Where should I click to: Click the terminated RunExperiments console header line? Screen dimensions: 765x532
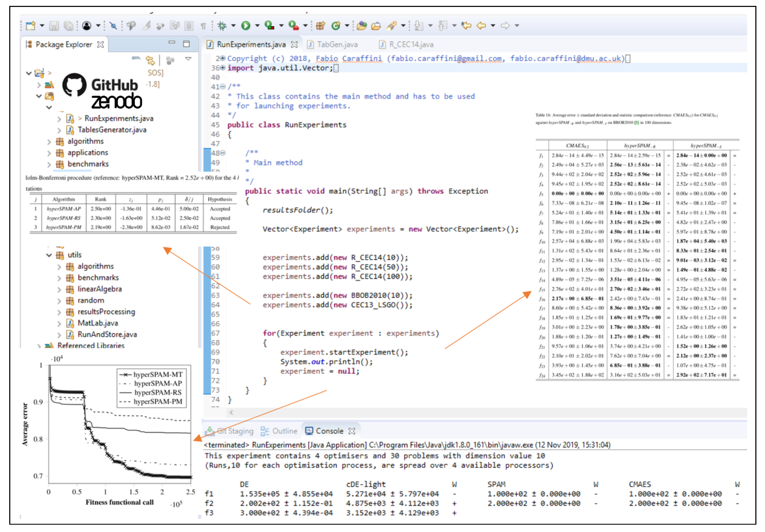tap(407, 445)
